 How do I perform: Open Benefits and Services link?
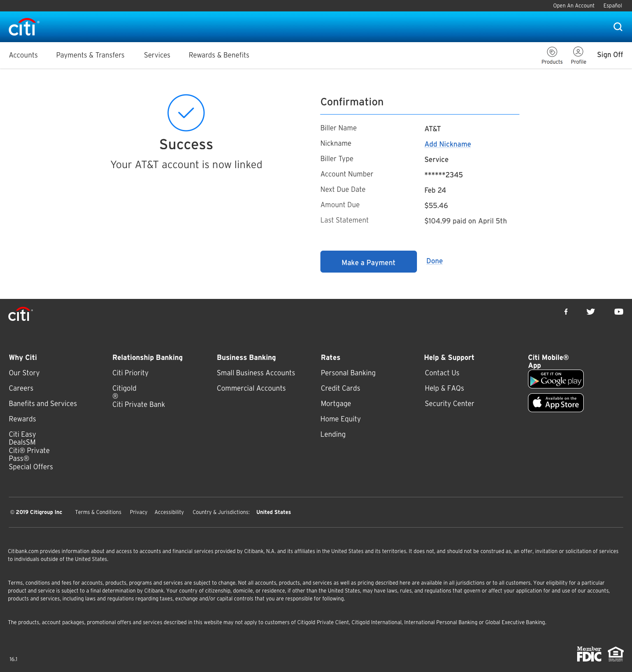pyautogui.click(x=43, y=403)
